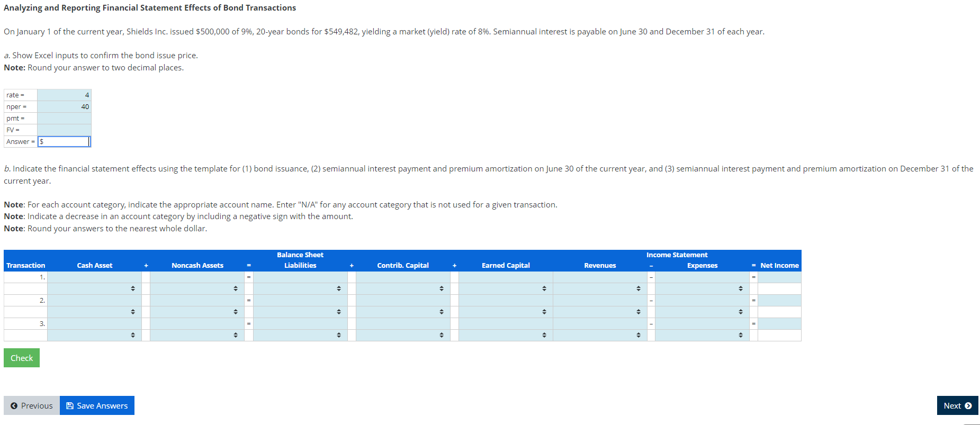Open Contrib. Capital account dropdown for transaction 2
Viewport: 980px width, 425px height.
point(403,312)
